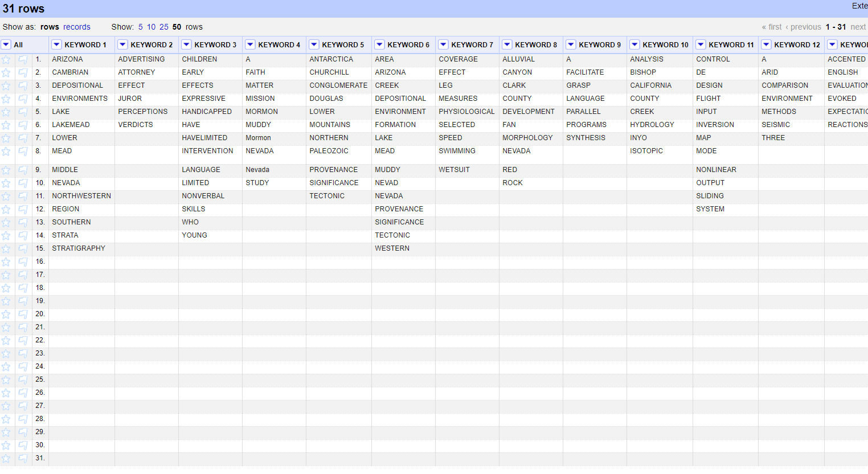Flag row 8 with MEAD
The width and height of the screenshot is (868, 474).
[23, 151]
